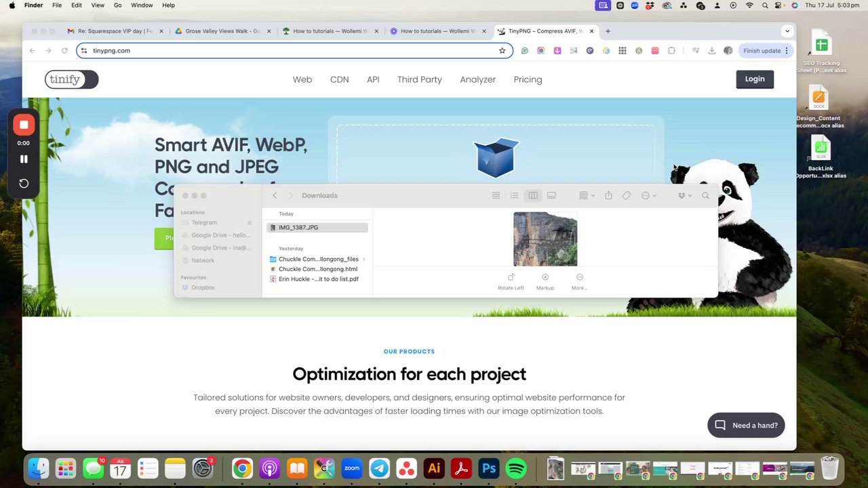This screenshot has height=488, width=868.
Task: Close the TinyPNG tab
Action: click(592, 31)
